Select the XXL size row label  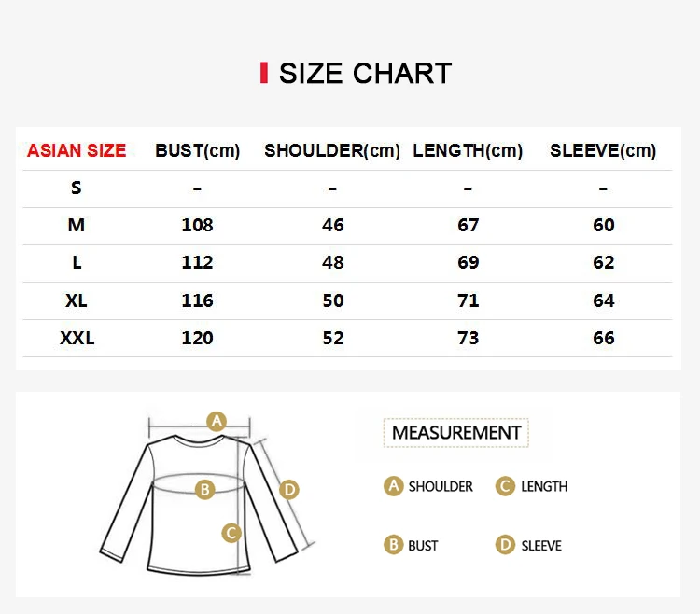(x=77, y=338)
